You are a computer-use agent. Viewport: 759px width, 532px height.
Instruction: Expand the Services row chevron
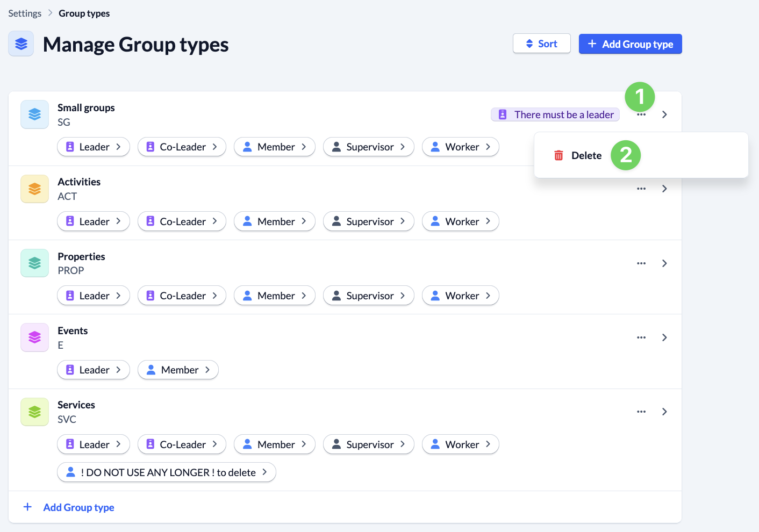click(x=664, y=412)
